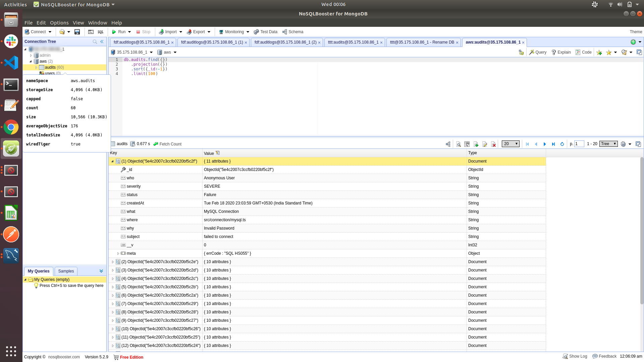The height and width of the screenshot is (362, 644).
Task: Open the Connect dropdown arrow
Action: tap(50, 32)
